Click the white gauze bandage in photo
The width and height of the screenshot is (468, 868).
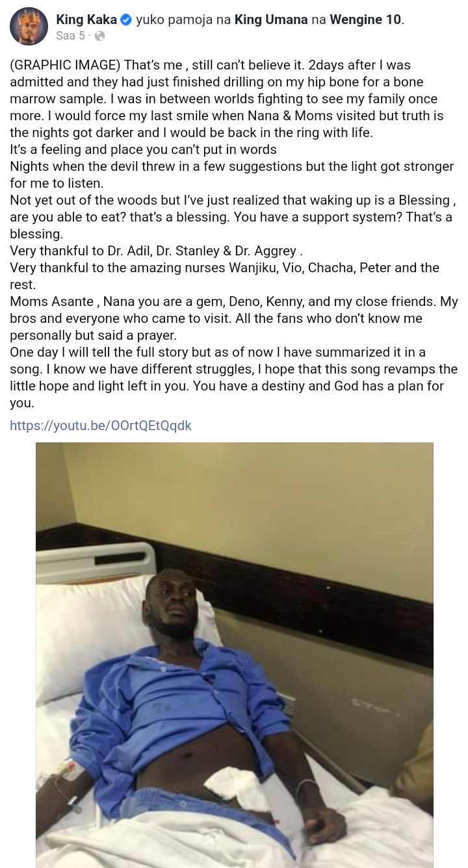tap(237, 787)
